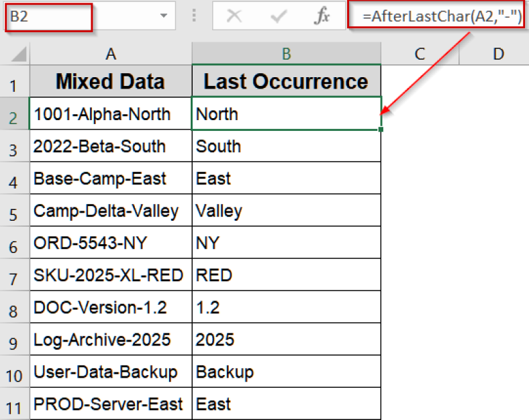Select column A header
The height and width of the screenshot is (420, 529).
pyautogui.click(x=111, y=54)
